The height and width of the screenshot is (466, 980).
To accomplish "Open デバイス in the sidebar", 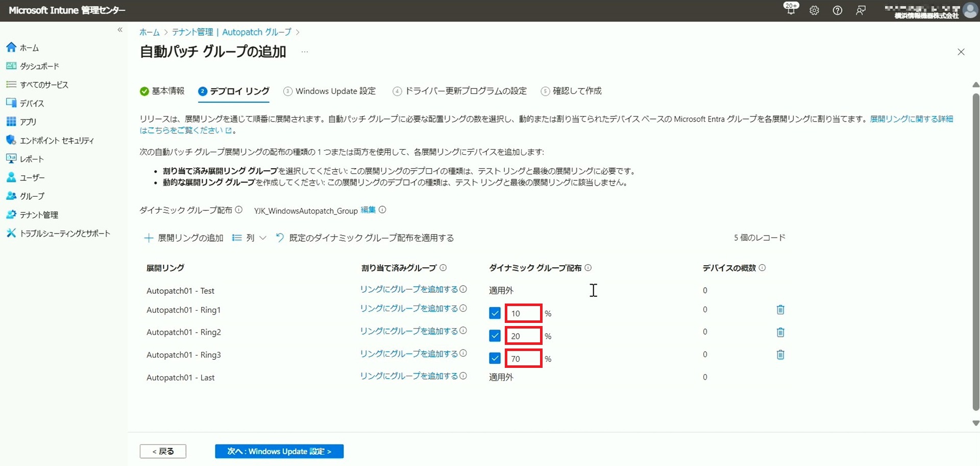I will pos(26,103).
